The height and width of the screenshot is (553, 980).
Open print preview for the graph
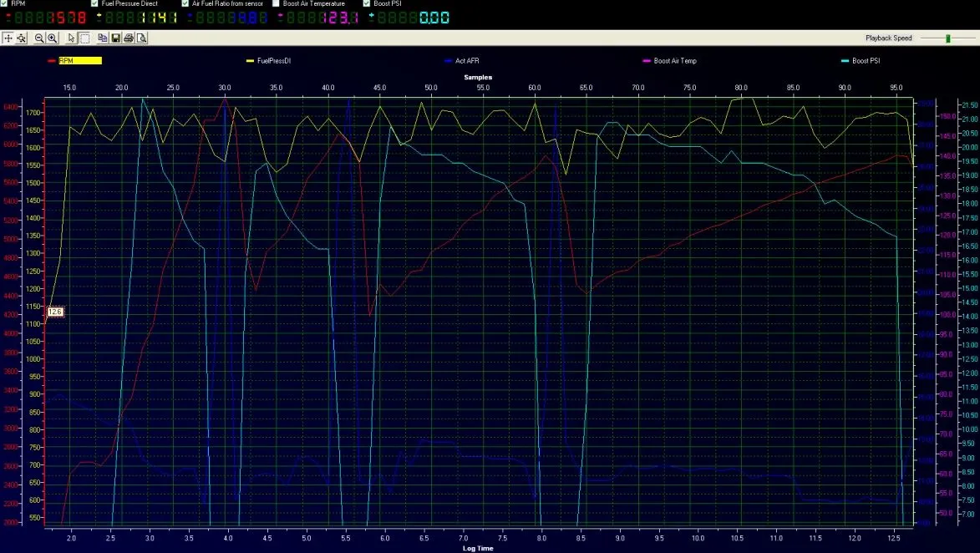pos(142,38)
